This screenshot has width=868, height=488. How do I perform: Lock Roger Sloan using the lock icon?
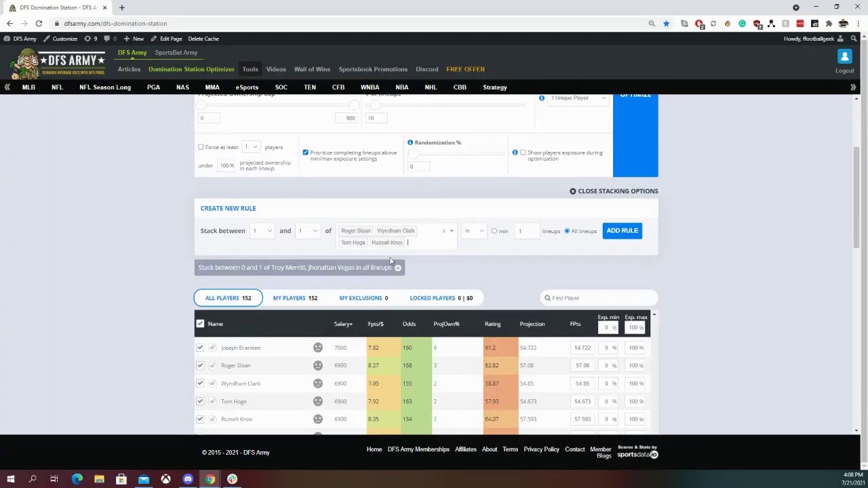click(x=212, y=365)
